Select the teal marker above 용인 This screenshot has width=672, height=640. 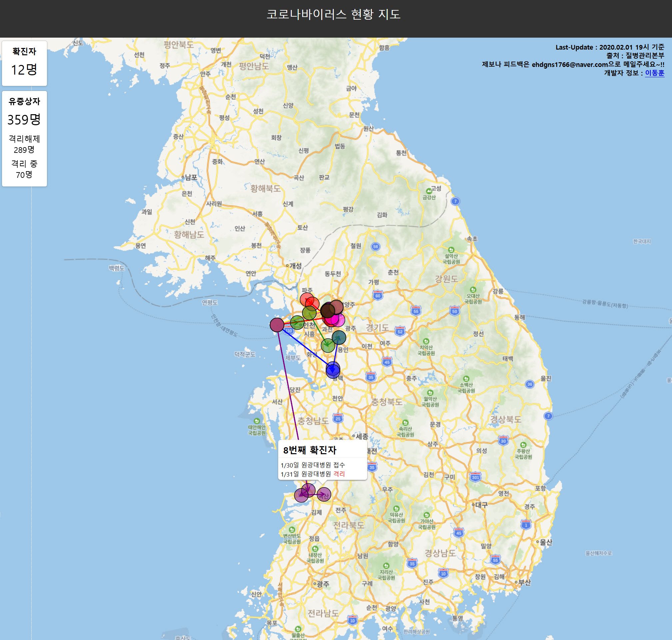pos(338,337)
